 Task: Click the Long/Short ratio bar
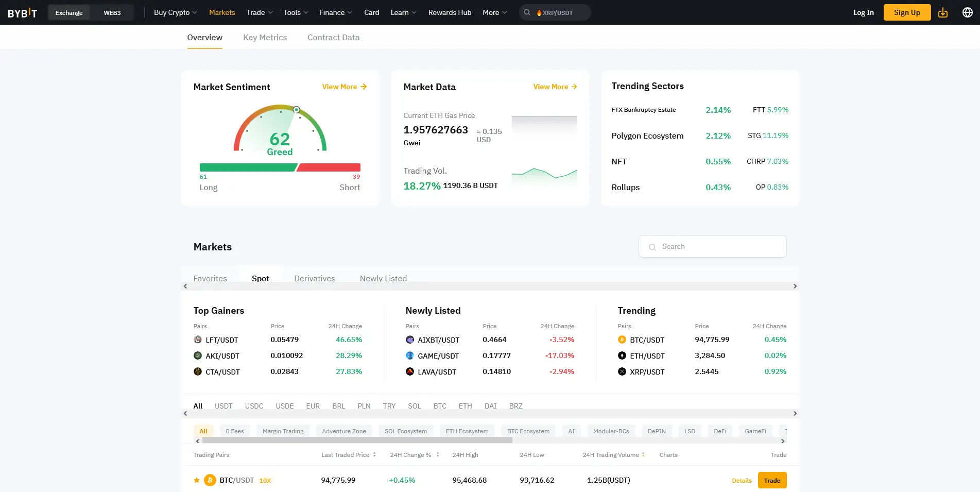(280, 167)
